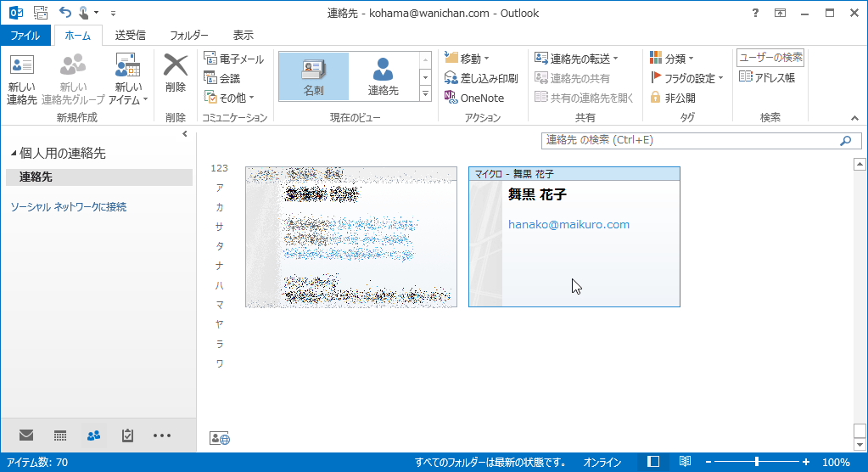Click the search magnifier icon

[845, 141]
